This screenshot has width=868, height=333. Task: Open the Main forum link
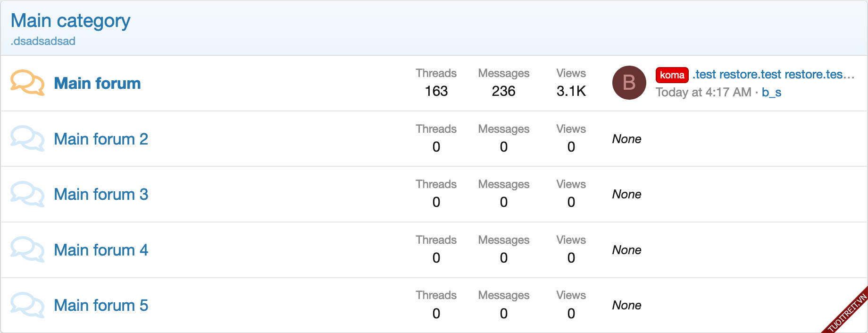pyautogui.click(x=97, y=83)
